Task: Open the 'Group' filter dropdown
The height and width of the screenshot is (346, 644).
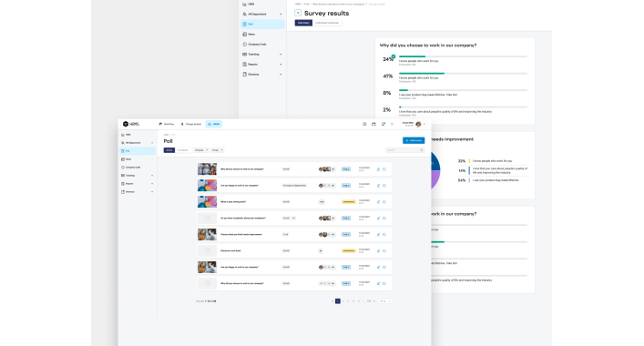Action: tap(217, 150)
